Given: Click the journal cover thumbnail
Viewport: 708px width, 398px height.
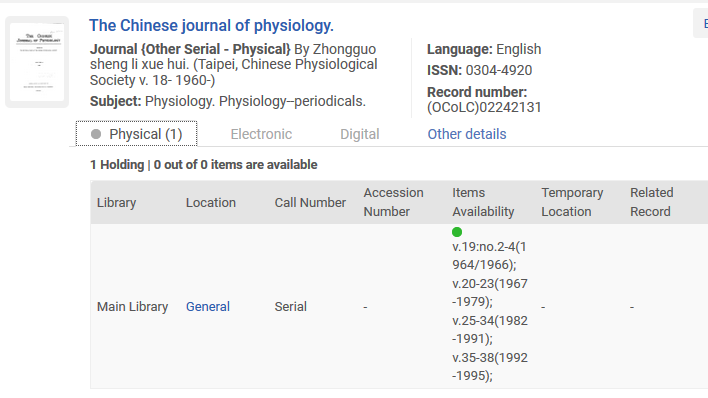Looking at the screenshot, I should coord(37,62).
